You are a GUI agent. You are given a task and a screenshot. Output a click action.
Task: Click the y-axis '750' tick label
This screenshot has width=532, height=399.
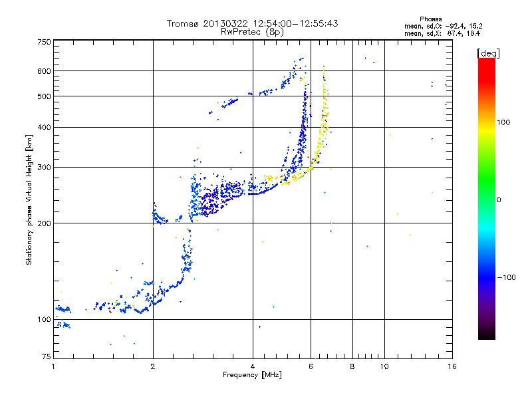pos(44,42)
